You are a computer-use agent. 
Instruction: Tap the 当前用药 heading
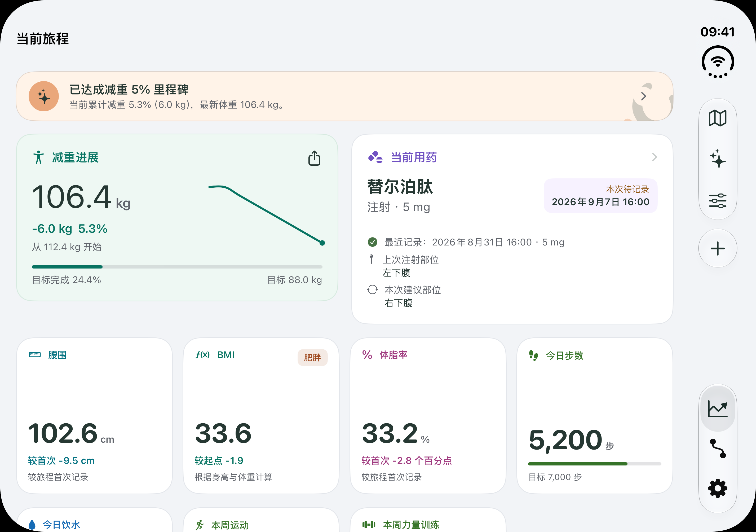pyautogui.click(x=414, y=157)
